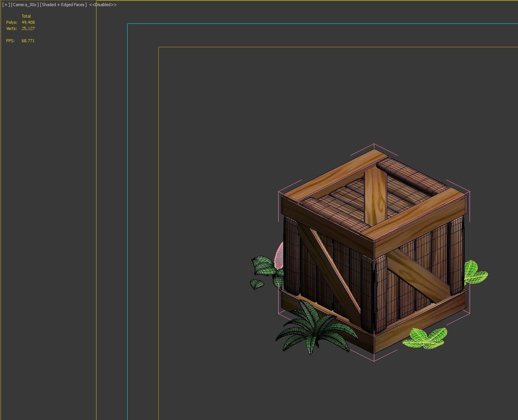The height and width of the screenshot is (420, 518).
Task: Select the bright green clover leaves below crate
Action: tap(425, 338)
